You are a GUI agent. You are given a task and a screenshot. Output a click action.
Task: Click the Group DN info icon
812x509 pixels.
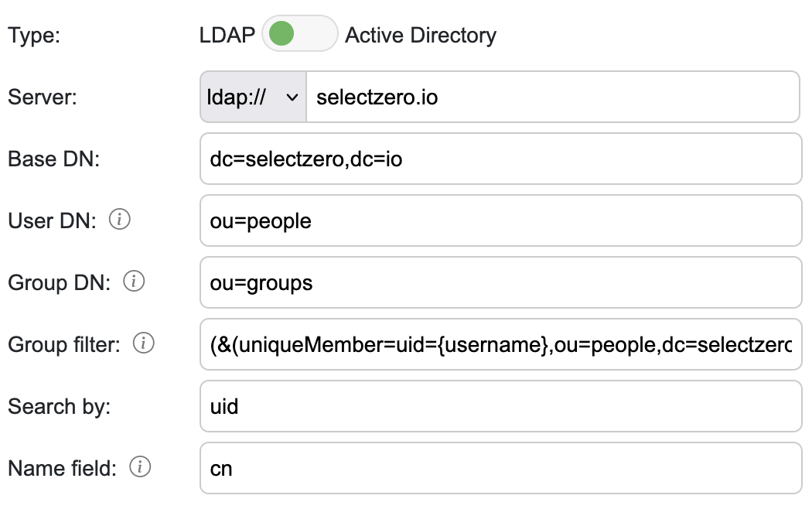[135, 282]
